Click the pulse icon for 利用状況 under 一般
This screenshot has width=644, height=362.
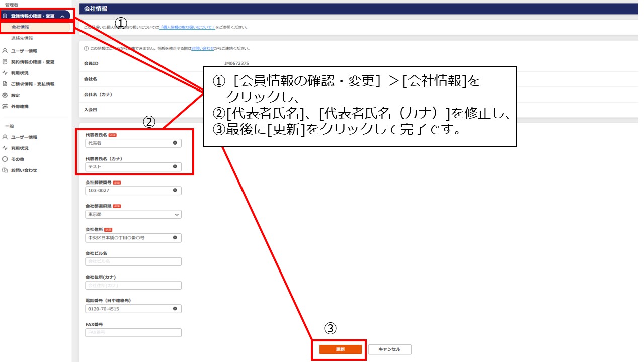pos(5,148)
